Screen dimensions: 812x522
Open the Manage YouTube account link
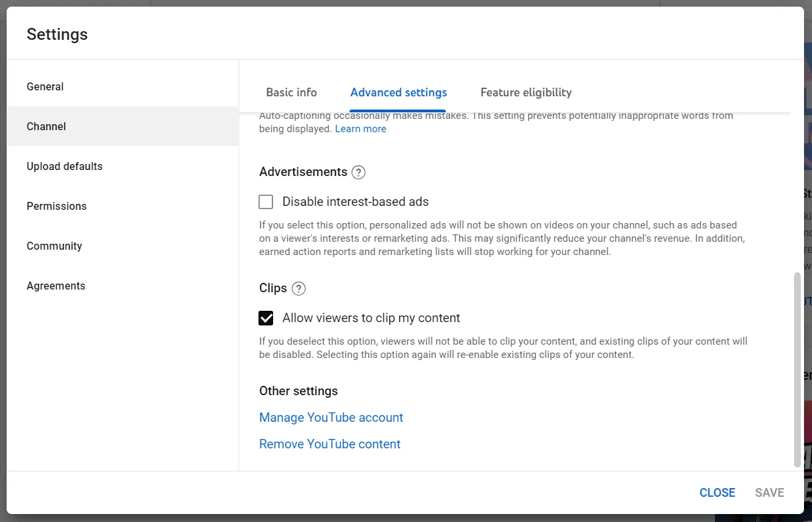coord(331,417)
